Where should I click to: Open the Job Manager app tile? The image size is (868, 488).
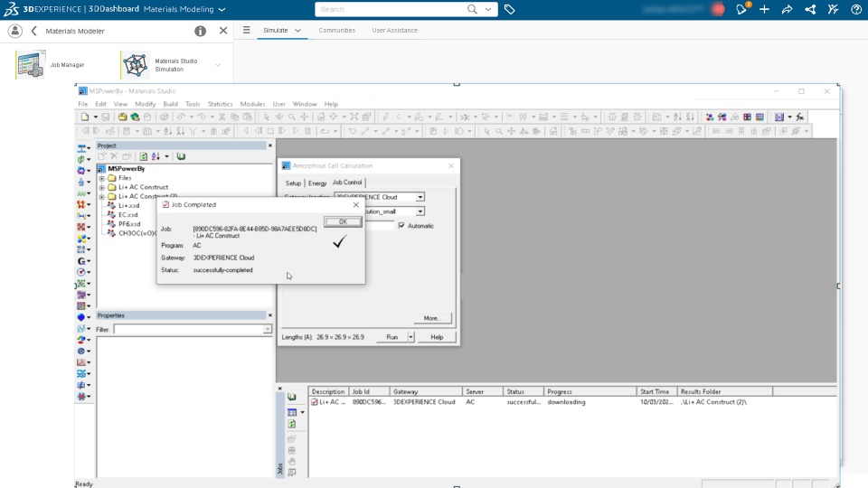pyautogui.click(x=51, y=65)
